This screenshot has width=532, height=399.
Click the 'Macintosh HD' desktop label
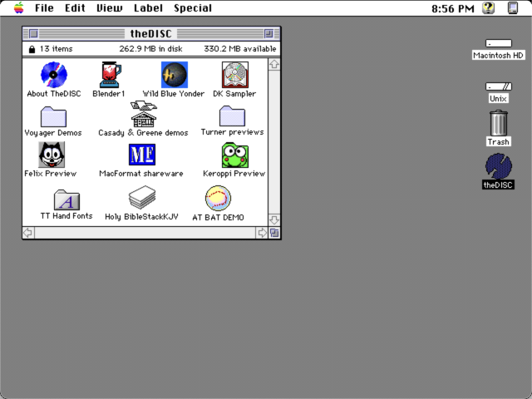499,56
